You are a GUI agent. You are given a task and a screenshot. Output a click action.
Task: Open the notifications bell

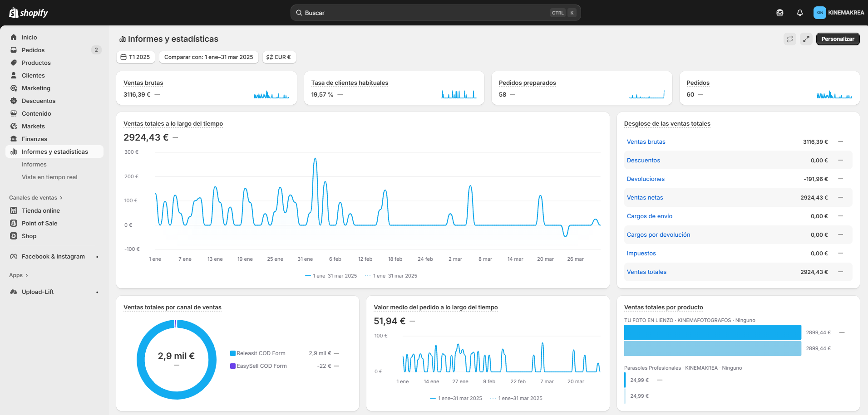pos(799,13)
